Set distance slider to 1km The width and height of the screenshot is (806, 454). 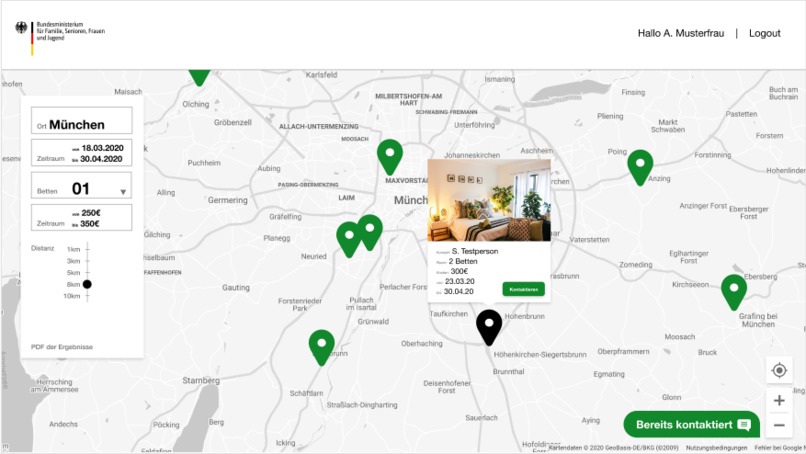[x=87, y=249]
